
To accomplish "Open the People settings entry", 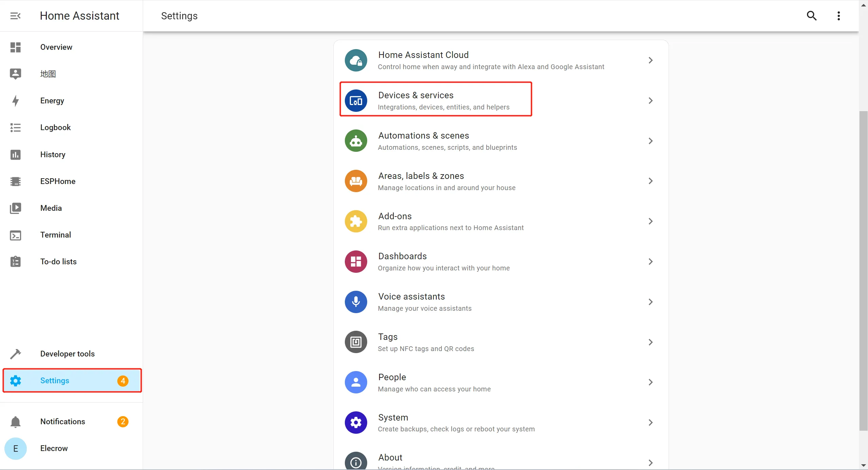I will coord(434,382).
